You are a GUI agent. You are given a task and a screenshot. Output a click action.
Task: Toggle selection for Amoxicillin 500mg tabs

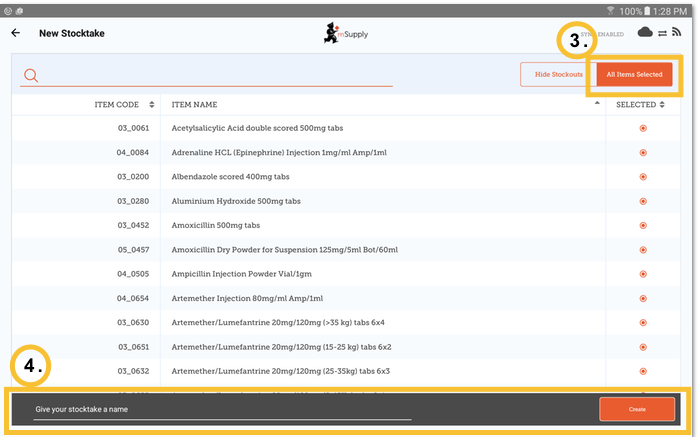pyautogui.click(x=643, y=225)
